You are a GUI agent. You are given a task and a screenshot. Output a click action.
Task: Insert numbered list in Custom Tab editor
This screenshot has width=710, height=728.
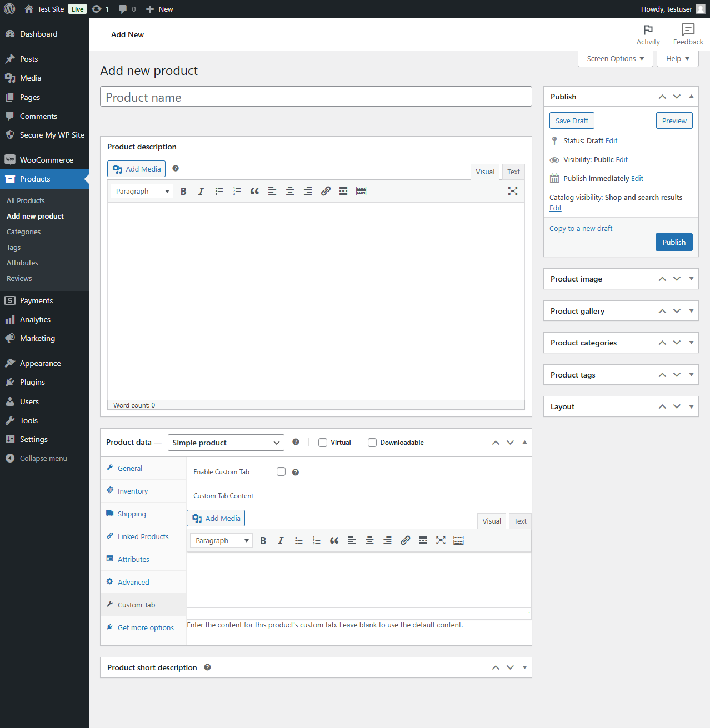[x=317, y=540]
